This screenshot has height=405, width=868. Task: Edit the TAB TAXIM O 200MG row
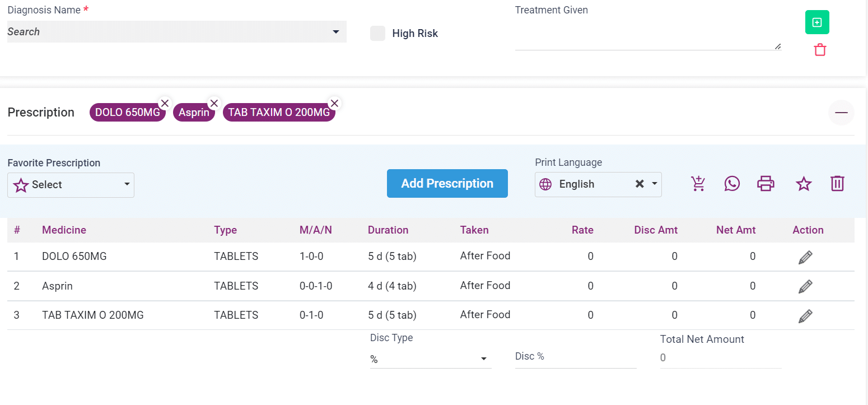coord(805,316)
